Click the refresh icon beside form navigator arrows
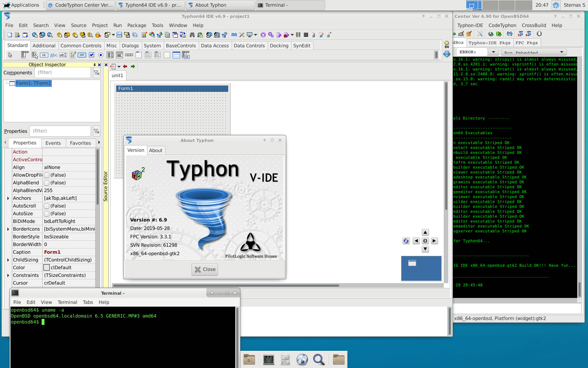This screenshot has width=588, height=368. (406, 241)
